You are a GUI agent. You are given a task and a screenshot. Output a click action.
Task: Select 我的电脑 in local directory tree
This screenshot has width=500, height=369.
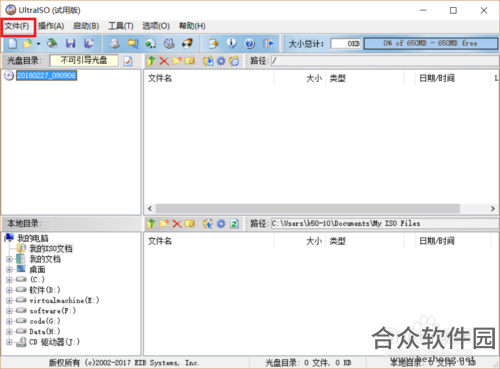pyautogui.click(x=33, y=238)
